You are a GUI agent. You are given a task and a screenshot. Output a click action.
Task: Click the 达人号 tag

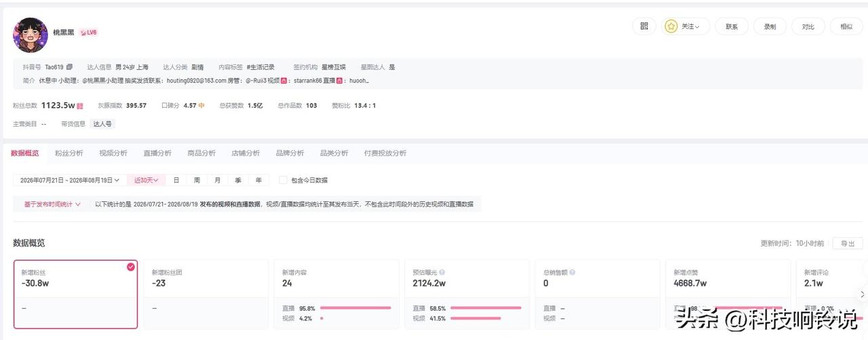tap(102, 124)
